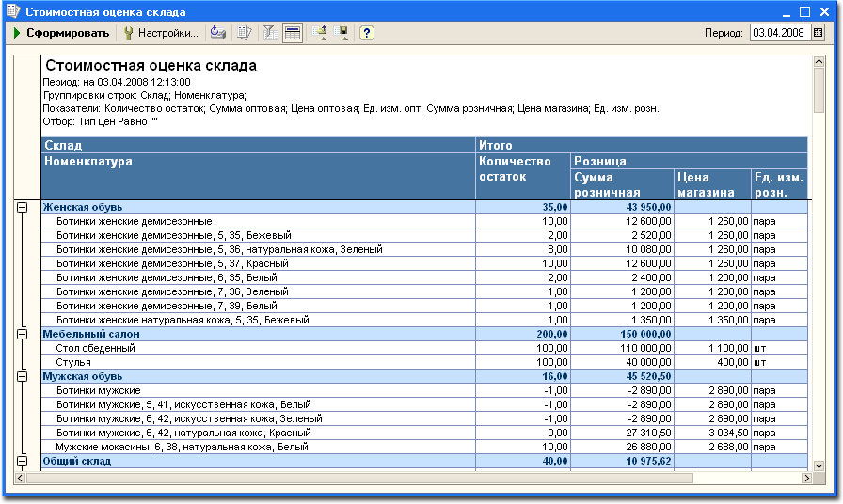Click the Период date input field

pos(780,33)
